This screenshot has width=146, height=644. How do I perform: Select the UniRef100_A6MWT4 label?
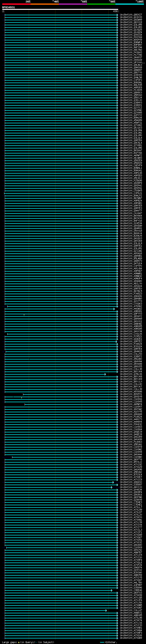(131, 404)
